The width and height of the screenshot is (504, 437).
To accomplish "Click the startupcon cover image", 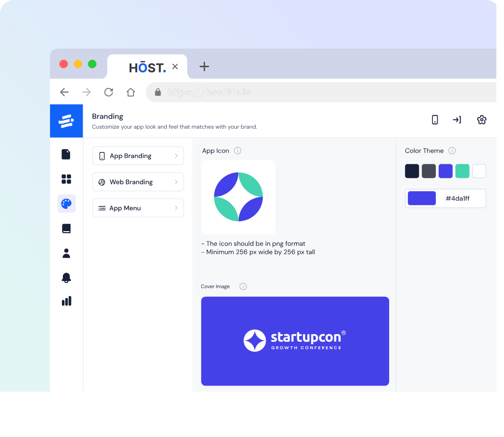I will (295, 341).
